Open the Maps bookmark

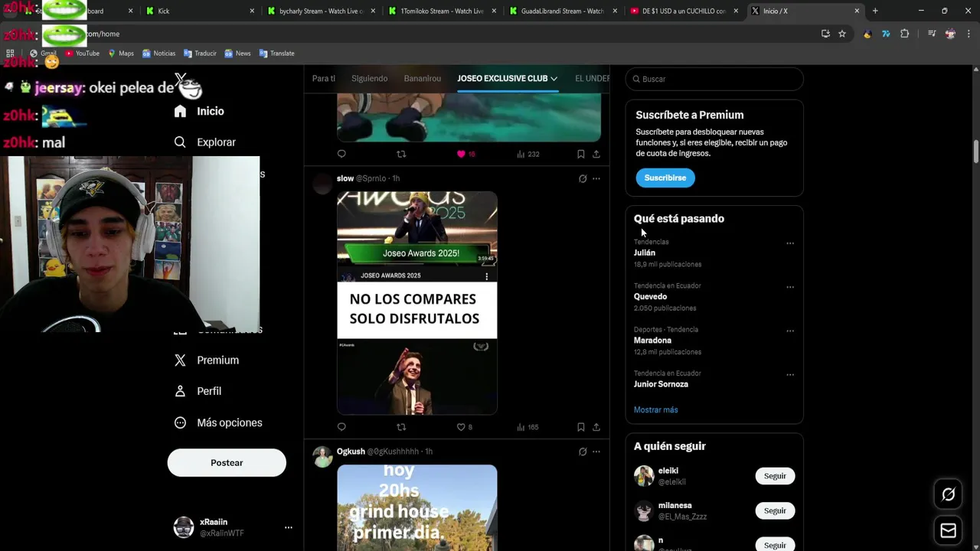[x=121, y=54]
